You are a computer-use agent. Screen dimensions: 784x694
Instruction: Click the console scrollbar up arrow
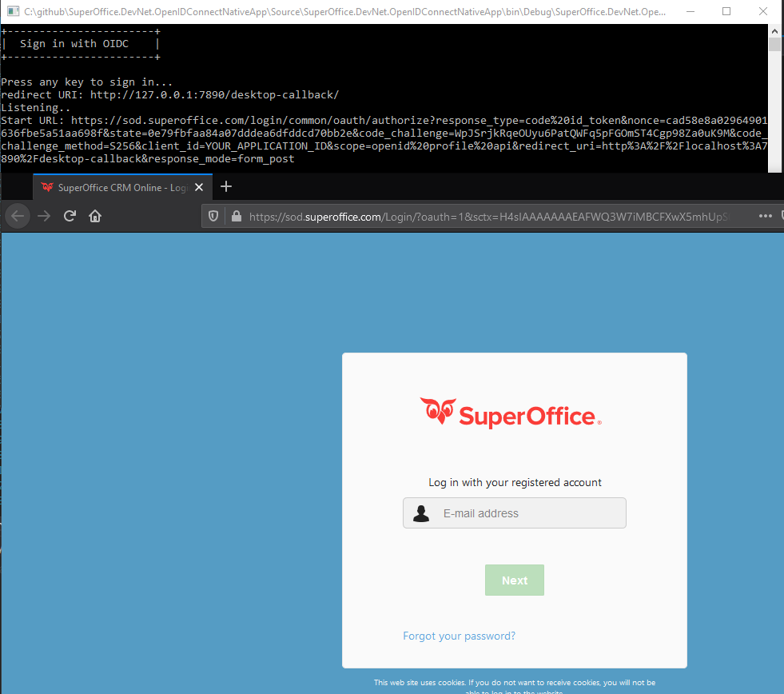(x=774, y=31)
